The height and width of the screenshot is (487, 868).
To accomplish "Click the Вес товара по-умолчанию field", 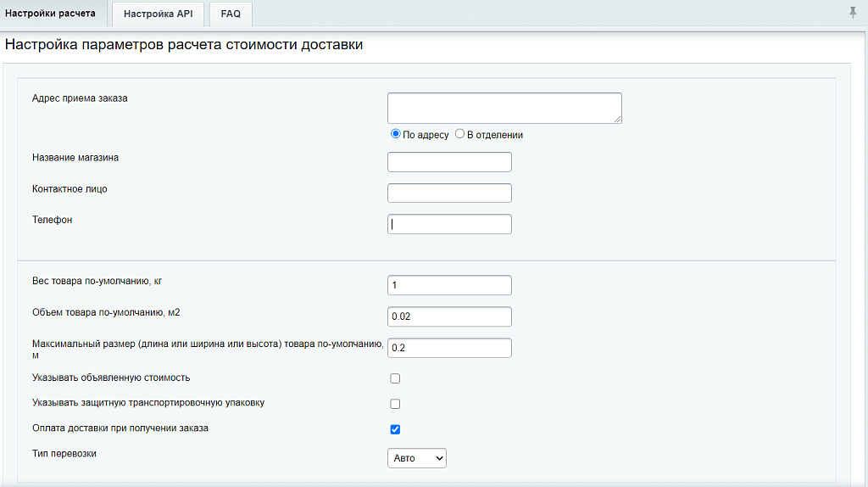I will (449, 285).
